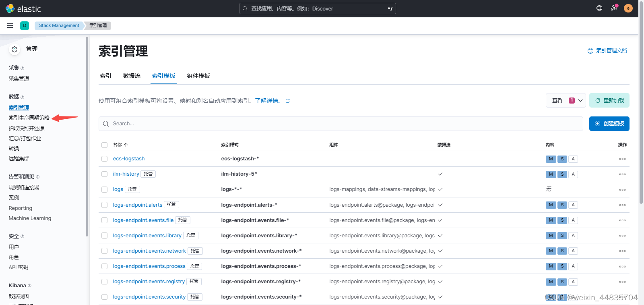Click the info icon next to 安全
Screen dimensions: 644x305
[x=22, y=237]
